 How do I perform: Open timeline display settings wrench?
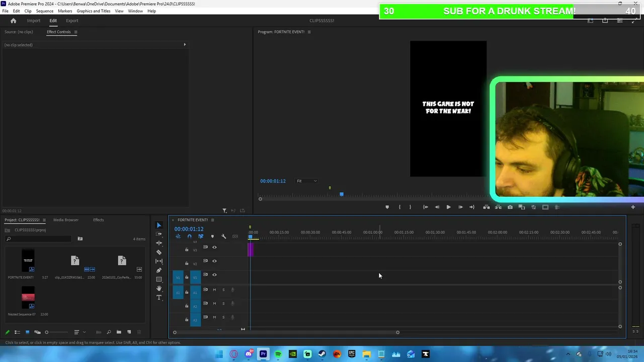(224, 236)
